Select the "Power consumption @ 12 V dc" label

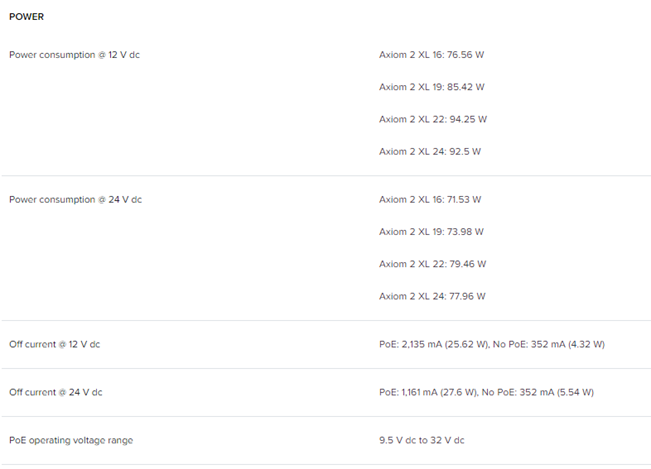[74, 54]
